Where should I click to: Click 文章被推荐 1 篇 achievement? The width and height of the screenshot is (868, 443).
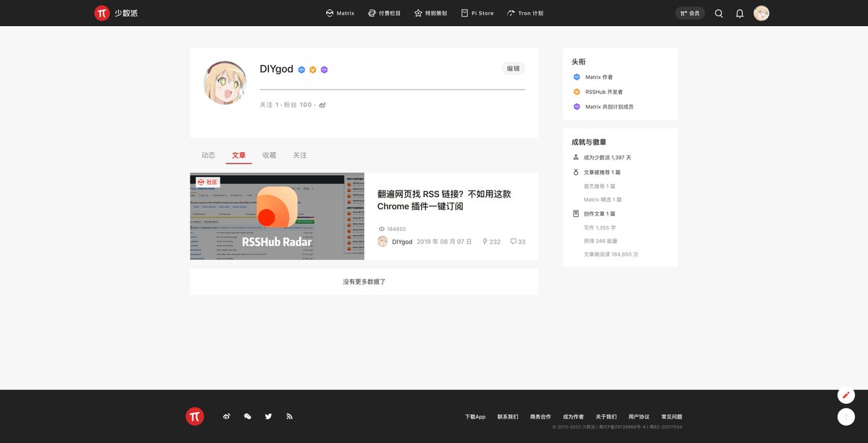click(x=602, y=172)
